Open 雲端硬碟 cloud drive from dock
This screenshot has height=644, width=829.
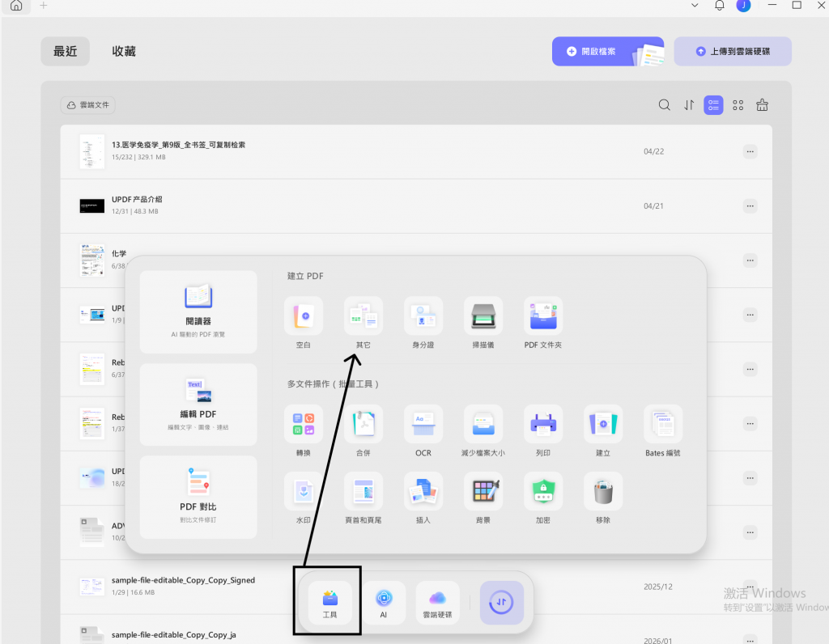(437, 603)
